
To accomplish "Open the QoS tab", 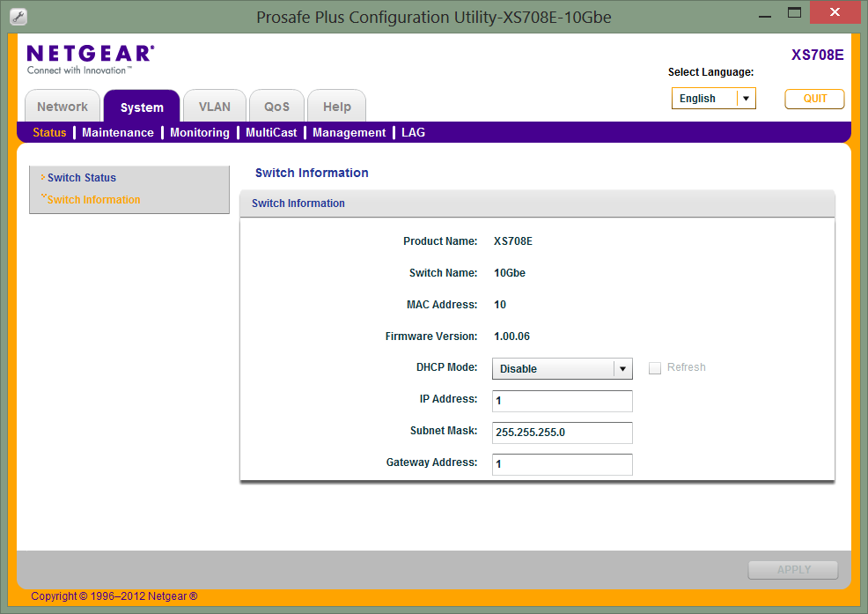I will pyautogui.click(x=276, y=107).
